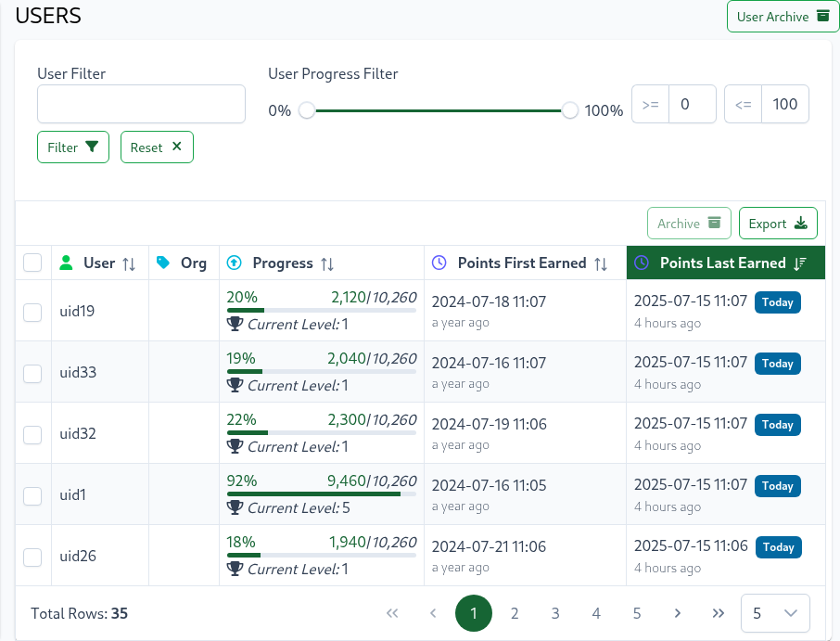Click the download icon on Export button
Viewport: 840px width, 641px height.
click(801, 223)
